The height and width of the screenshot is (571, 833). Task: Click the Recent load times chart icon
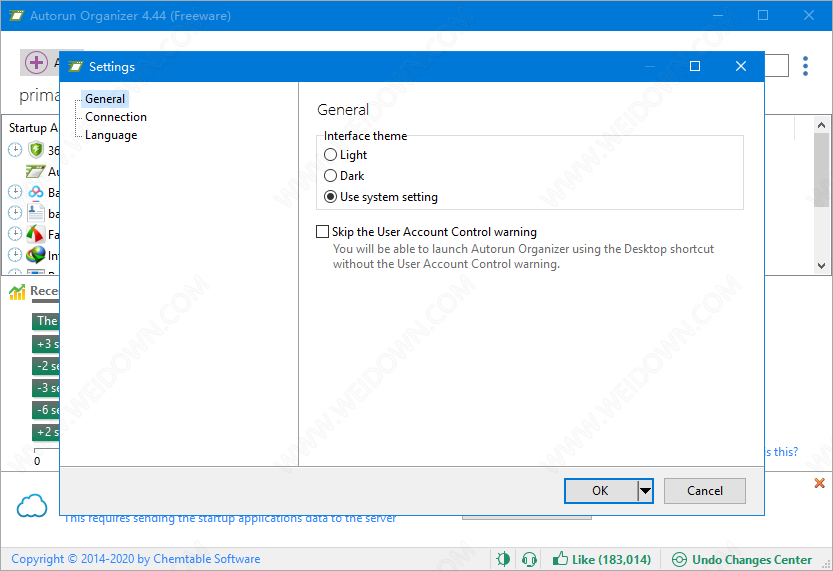(17, 292)
